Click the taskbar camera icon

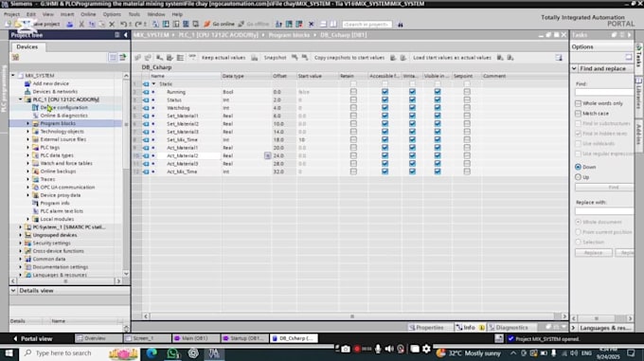coord(346,349)
